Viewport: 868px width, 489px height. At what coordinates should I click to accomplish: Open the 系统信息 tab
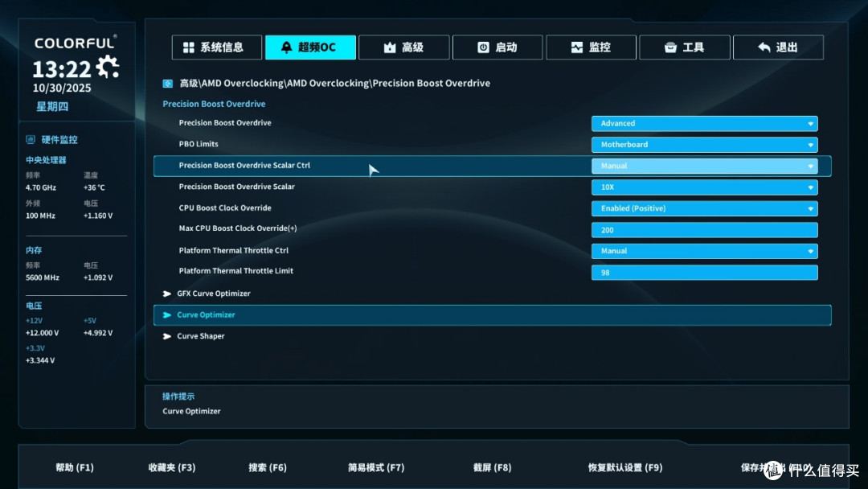click(216, 47)
